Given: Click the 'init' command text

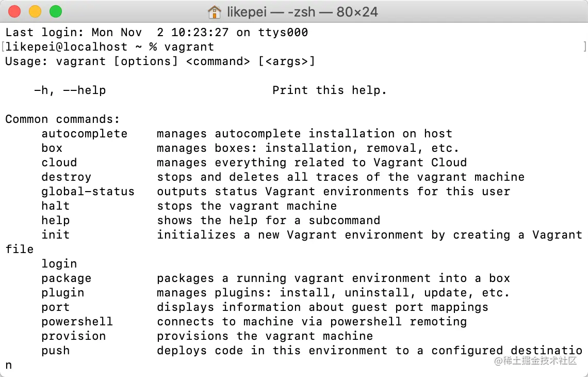Looking at the screenshot, I should click(x=56, y=234).
